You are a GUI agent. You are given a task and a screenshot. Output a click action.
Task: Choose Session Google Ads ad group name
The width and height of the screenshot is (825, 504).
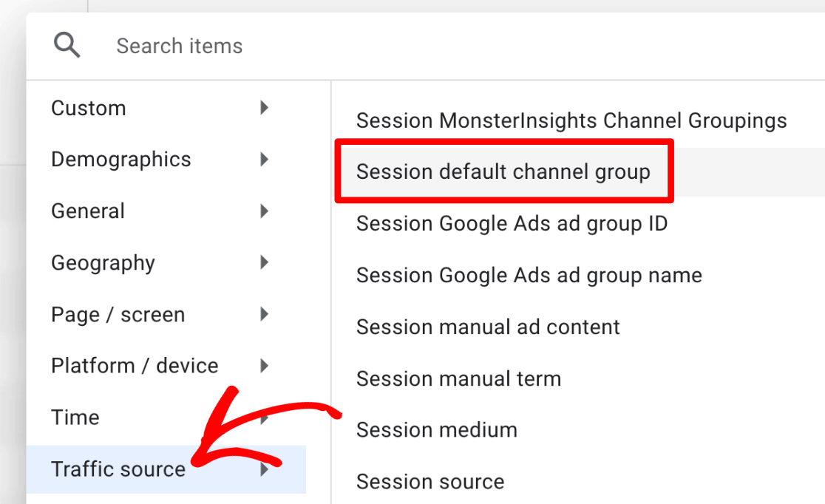click(529, 275)
